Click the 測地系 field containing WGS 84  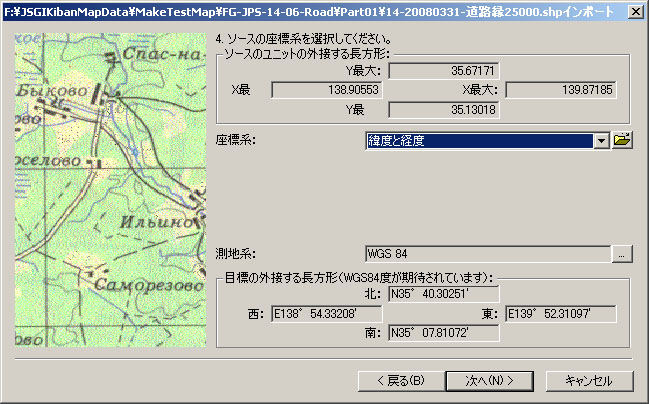(487, 253)
